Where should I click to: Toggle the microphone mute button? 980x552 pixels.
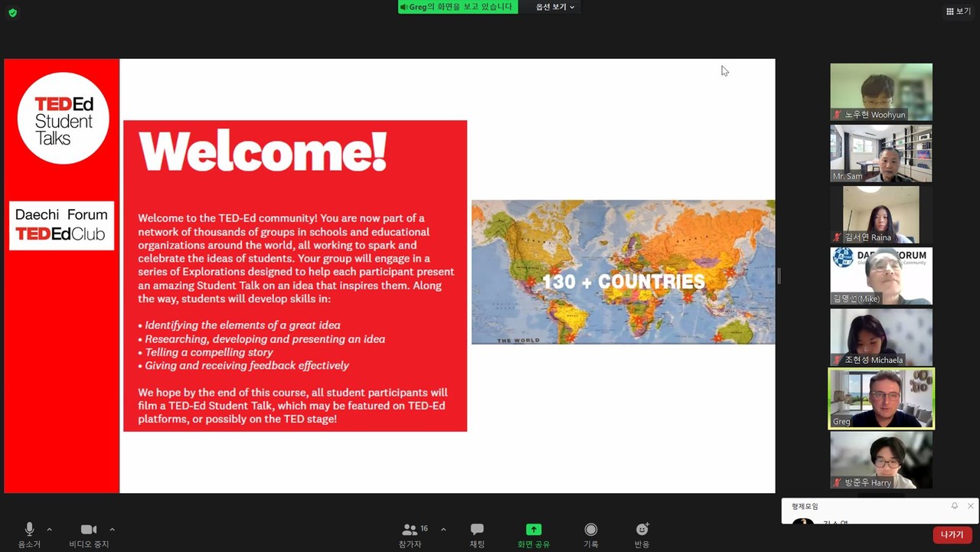point(29,534)
